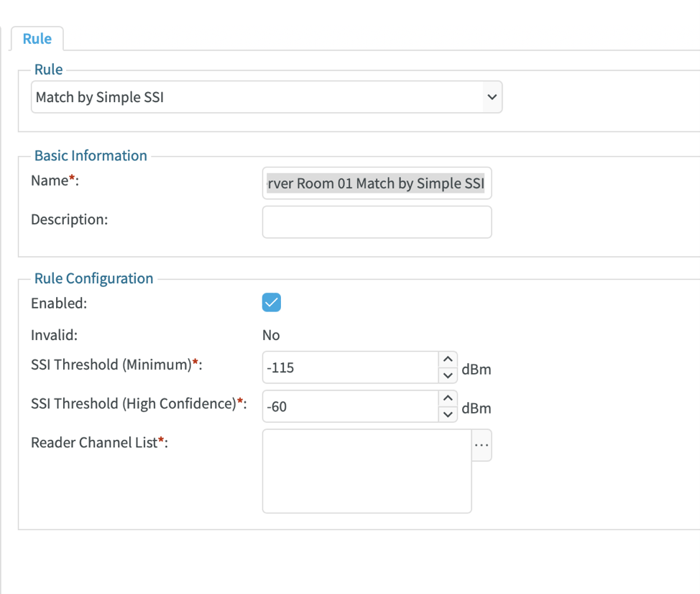Click the Invalid status value No

click(x=271, y=335)
